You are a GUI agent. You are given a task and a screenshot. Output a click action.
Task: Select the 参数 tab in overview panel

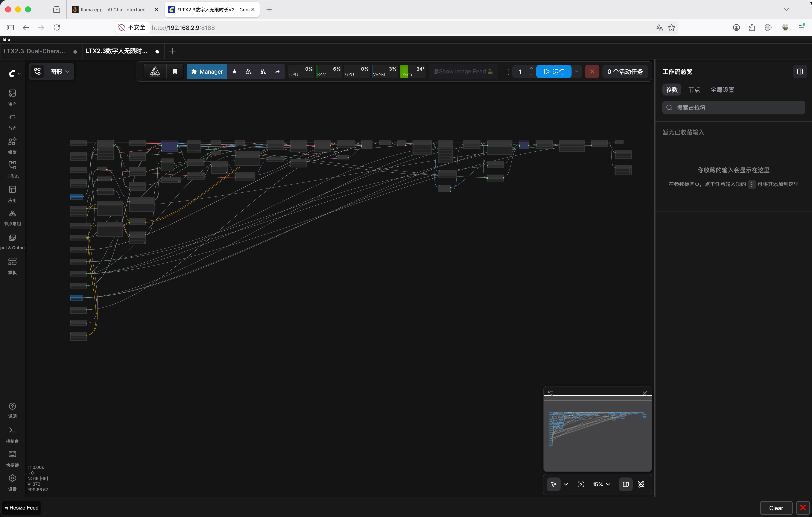tap(672, 90)
